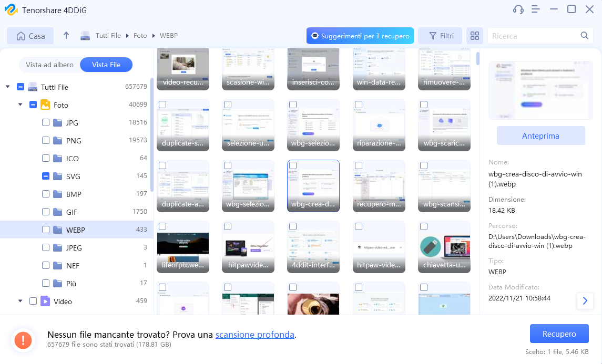
Task: Click the search magnifier icon
Action: 584,36
